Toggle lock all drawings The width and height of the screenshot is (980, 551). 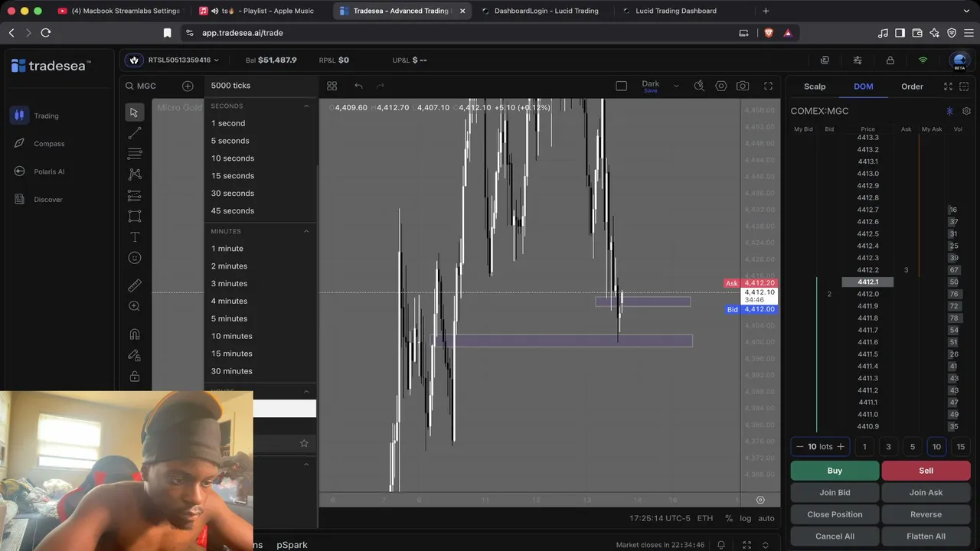click(134, 377)
